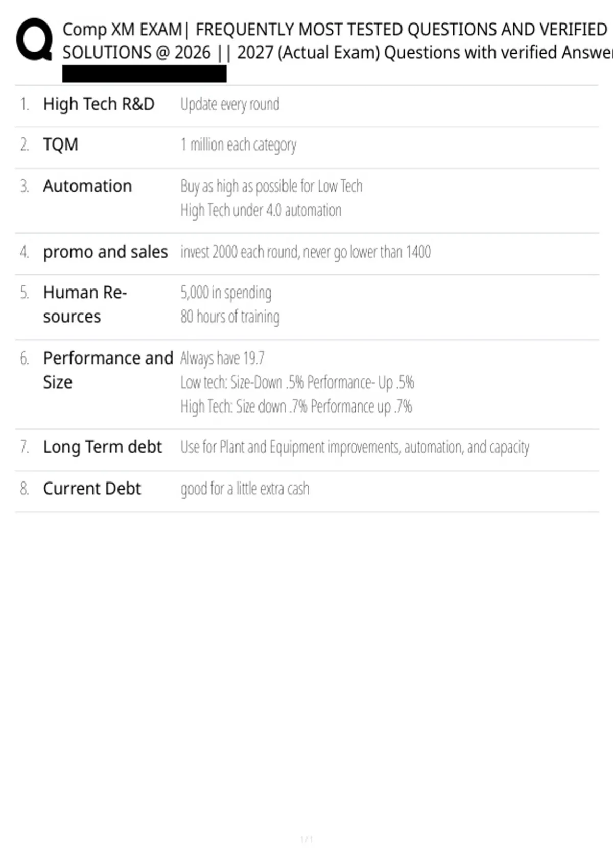Image resolution: width=613 pixels, height=868 pixels.
Task: Select the promo and sales term
Action: coord(105,252)
